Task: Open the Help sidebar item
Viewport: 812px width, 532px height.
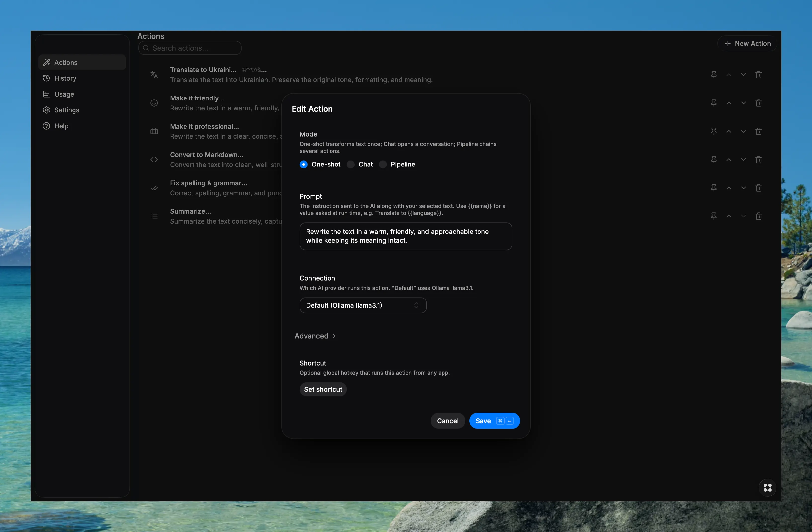Action: [x=82, y=126]
